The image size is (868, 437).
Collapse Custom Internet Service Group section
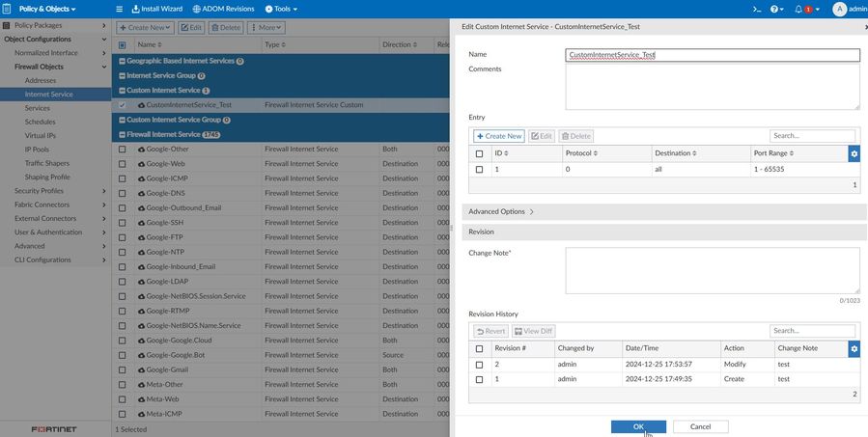(x=122, y=120)
